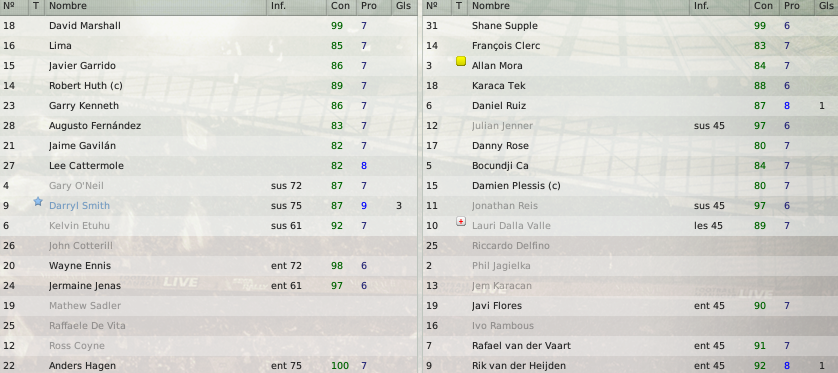This screenshot has height=373, width=838.
Task: Click substitute Anders Hagen row
Action: (208, 366)
